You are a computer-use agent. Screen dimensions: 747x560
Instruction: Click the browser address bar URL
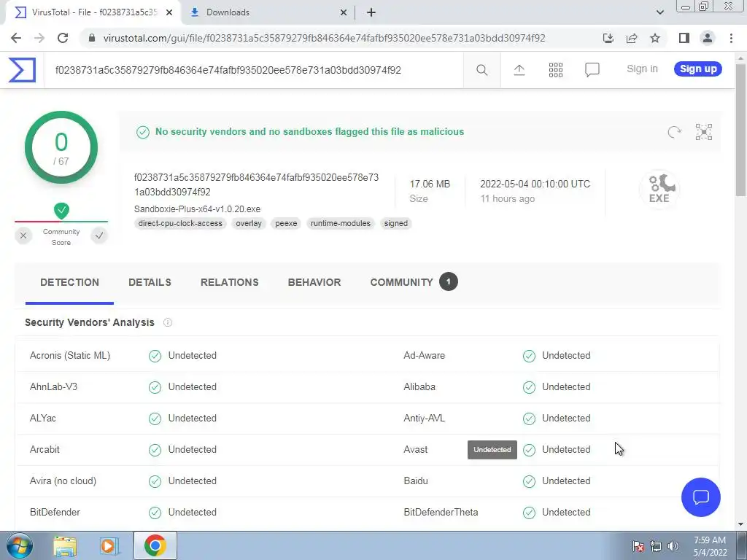pos(324,38)
